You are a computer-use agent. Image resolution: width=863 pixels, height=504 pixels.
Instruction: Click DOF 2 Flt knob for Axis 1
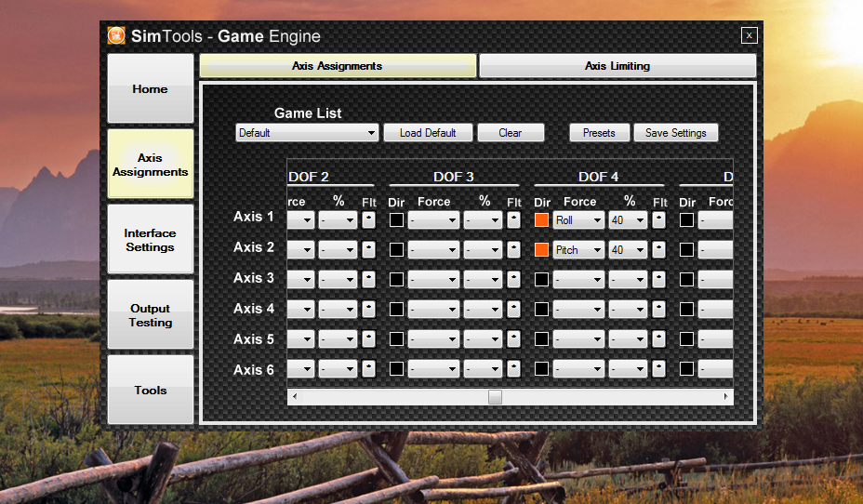(x=369, y=220)
